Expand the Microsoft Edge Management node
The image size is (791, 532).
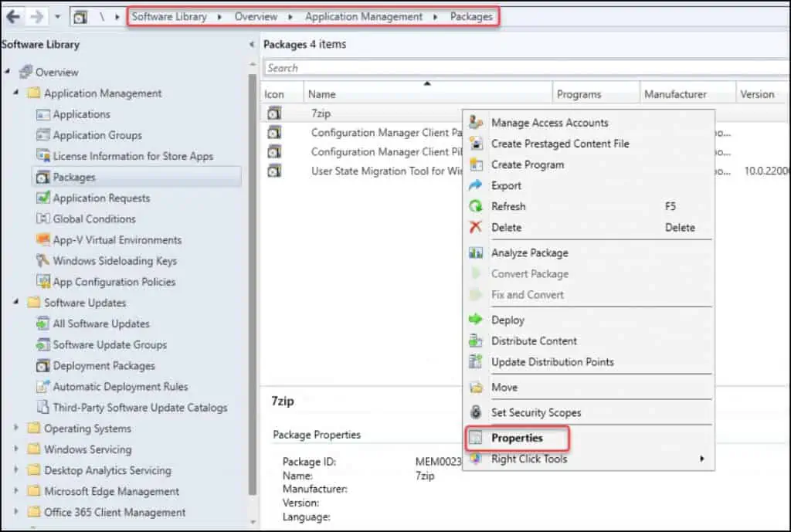[16, 490]
